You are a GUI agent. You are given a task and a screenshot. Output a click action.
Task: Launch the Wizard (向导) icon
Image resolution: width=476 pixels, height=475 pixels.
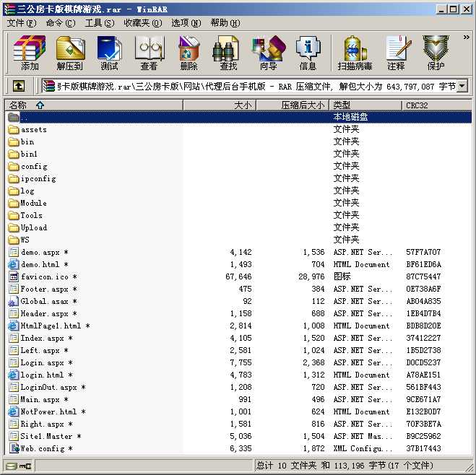coord(269,48)
